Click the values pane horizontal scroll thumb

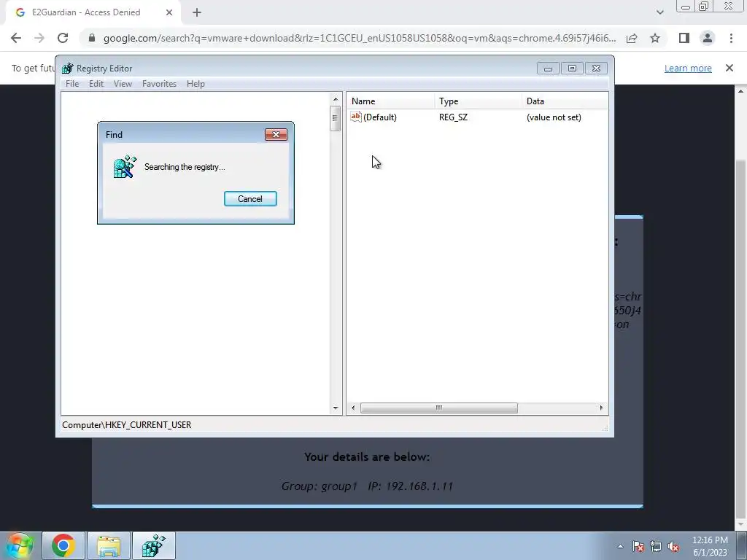[438, 408]
